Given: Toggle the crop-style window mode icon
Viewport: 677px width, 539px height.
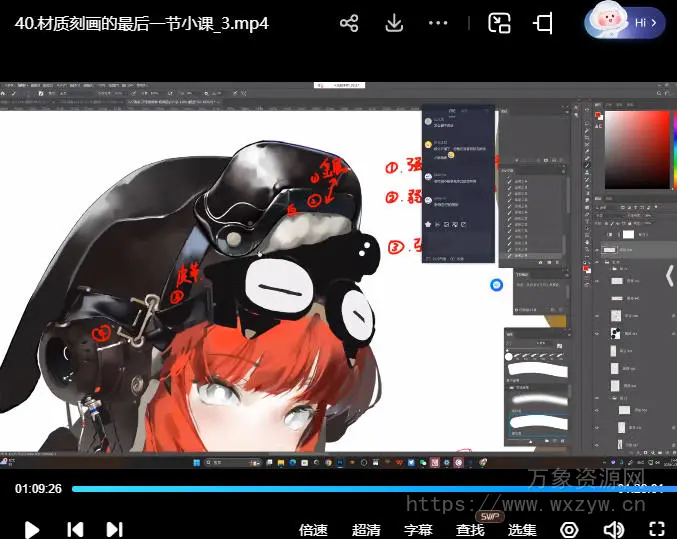Looking at the screenshot, I should 544,23.
